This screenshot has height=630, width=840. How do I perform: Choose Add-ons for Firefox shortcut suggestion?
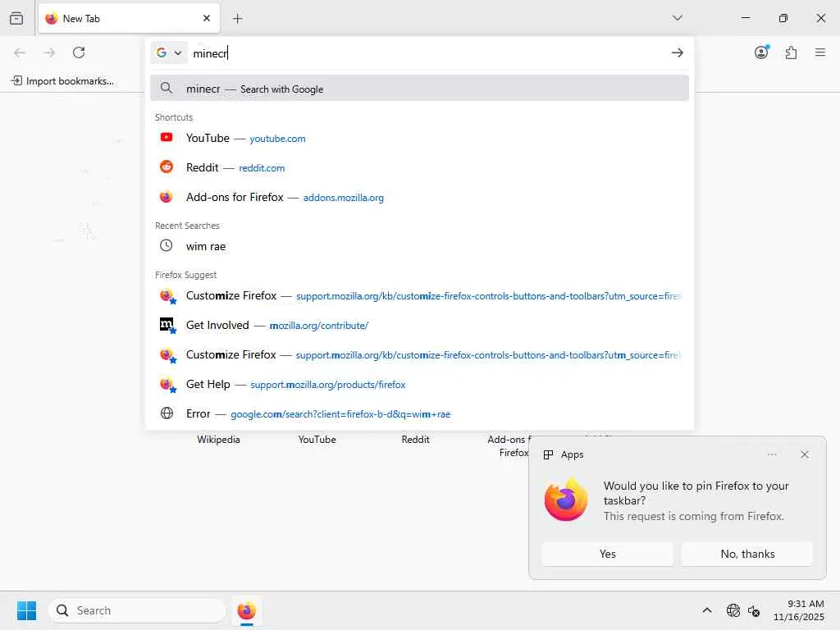point(419,197)
